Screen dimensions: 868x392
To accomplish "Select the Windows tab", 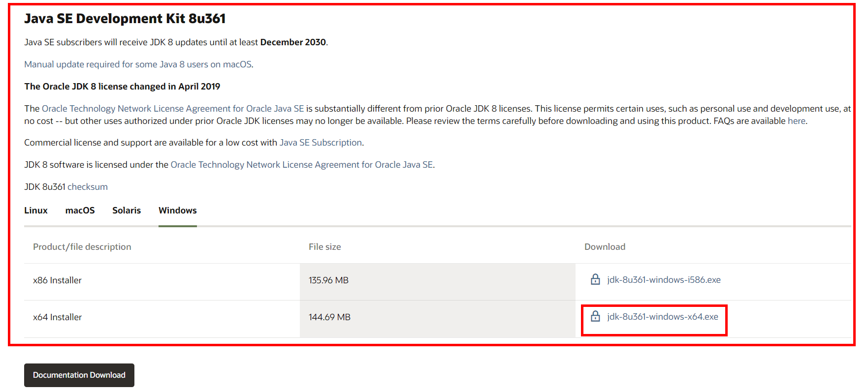I will click(x=178, y=211).
